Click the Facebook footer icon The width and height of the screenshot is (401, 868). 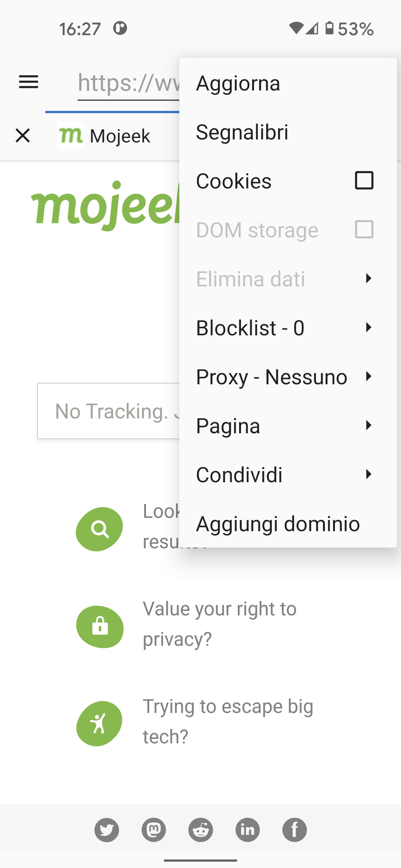(x=294, y=830)
